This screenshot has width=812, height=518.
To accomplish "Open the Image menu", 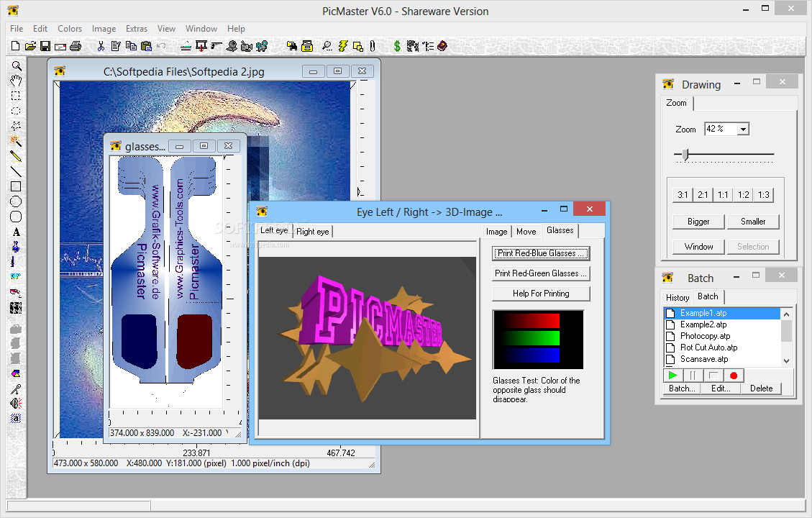I will tap(104, 29).
